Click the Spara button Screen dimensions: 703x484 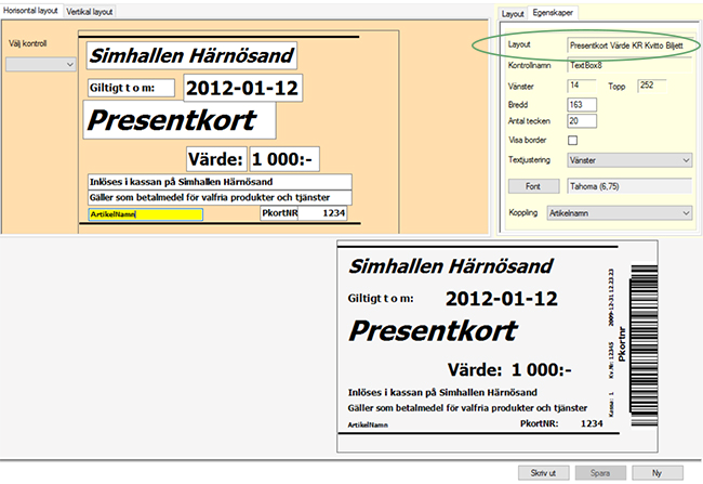click(600, 473)
